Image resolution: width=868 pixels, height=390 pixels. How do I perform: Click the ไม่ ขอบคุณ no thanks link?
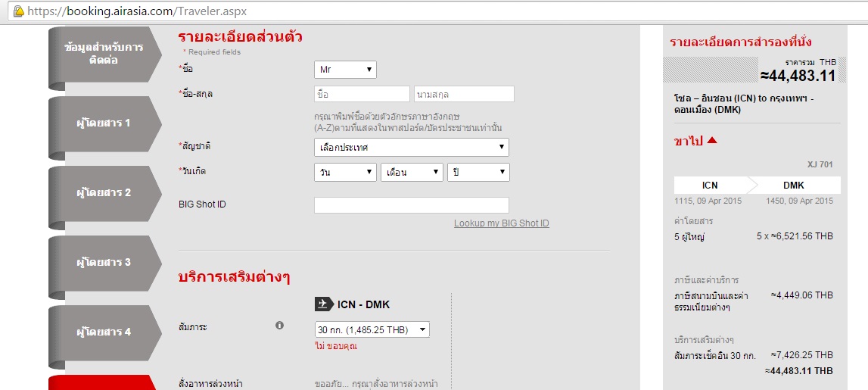335,346
